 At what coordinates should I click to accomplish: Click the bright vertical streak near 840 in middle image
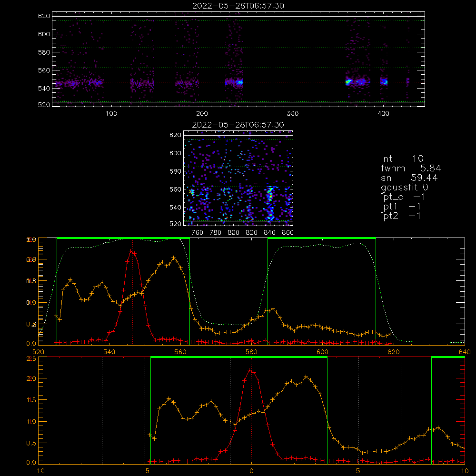pyautogui.click(x=269, y=203)
